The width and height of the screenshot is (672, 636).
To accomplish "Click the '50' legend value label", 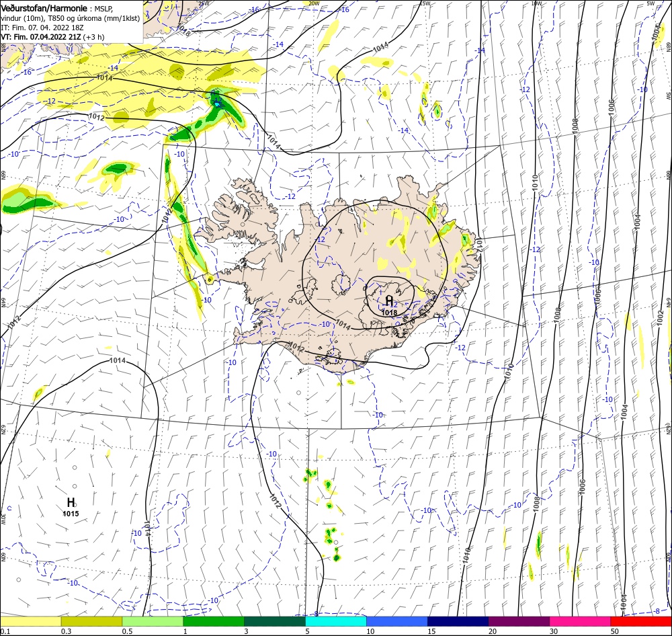I will click(x=615, y=631).
